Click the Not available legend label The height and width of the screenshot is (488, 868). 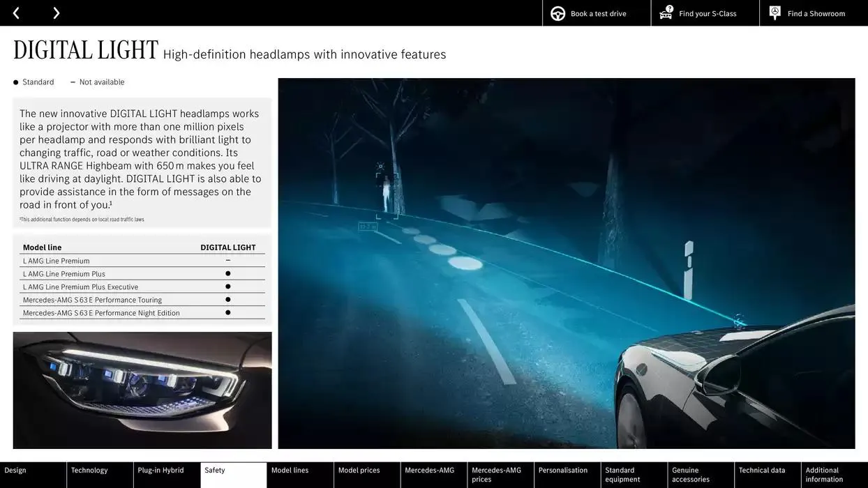[x=102, y=82]
